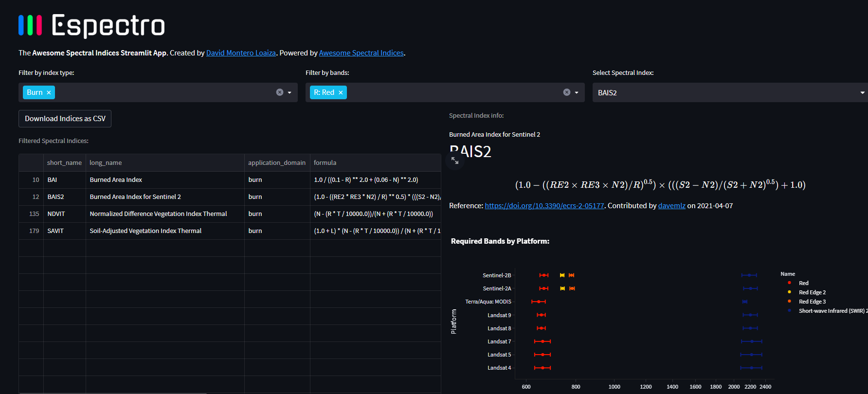Open the davemlz contributor link
Viewport: 868px width, 394px height.
tap(672, 206)
